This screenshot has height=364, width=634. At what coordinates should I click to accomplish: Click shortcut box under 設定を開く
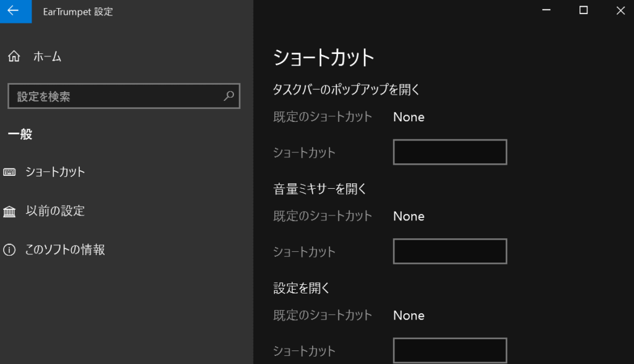coord(450,350)
